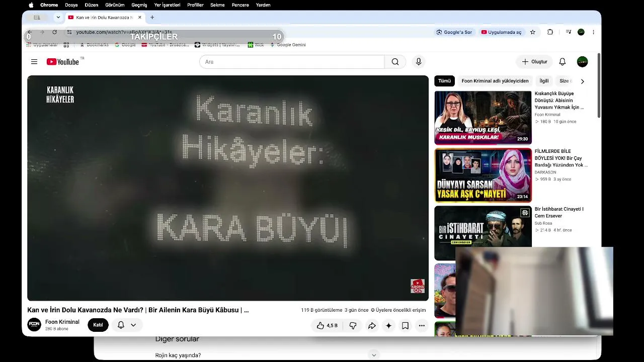The width and height of the screenshot is (644, 362).
Task: Open the Pencere menu
Action: pos(240,5)
